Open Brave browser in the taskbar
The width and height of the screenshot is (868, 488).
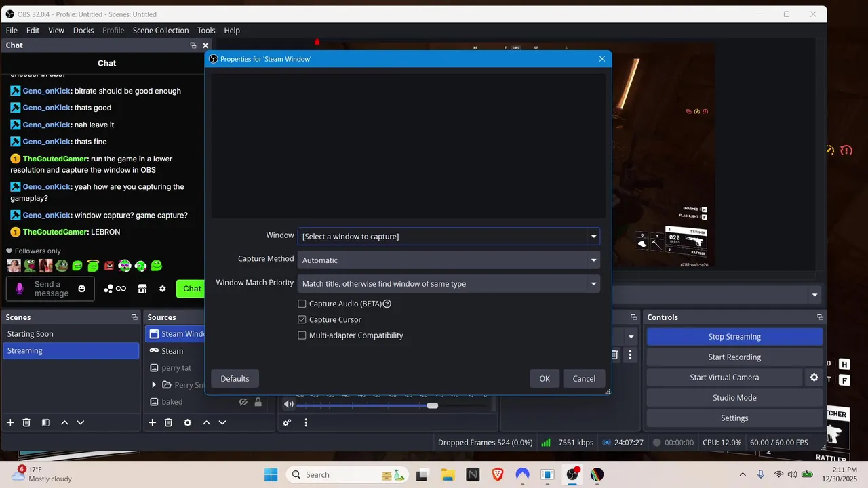(497, 474)
